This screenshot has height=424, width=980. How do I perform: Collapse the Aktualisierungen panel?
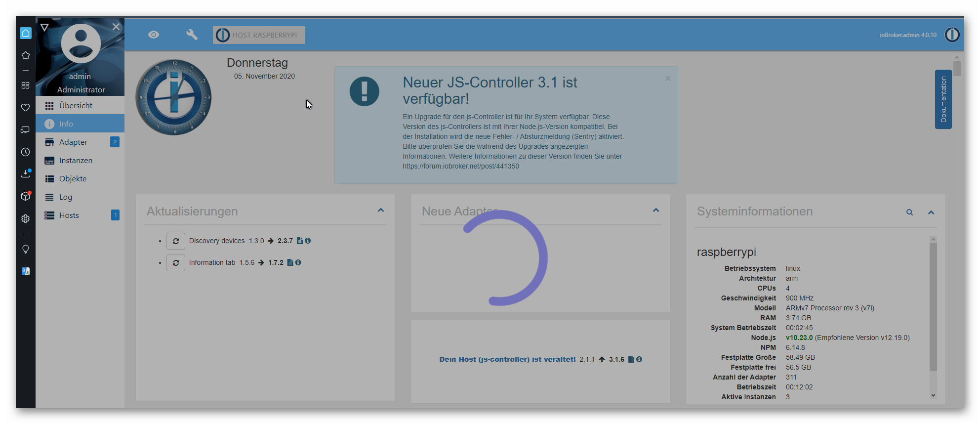[x=381, y=211]
